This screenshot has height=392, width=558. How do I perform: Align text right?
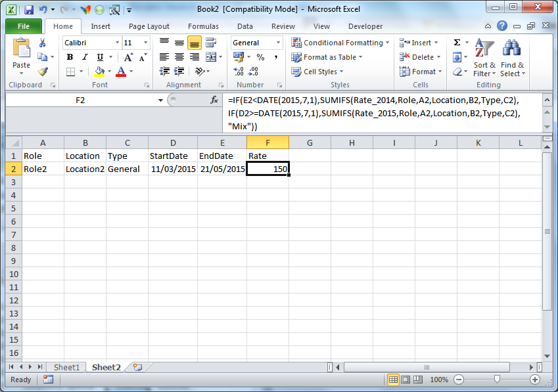click(195, 57)
